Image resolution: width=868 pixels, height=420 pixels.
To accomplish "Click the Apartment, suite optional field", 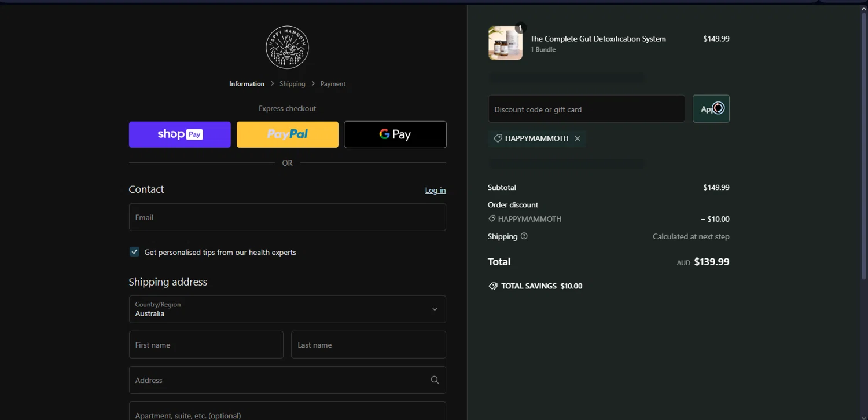I will pyautogui.click(x=287, y=412).
